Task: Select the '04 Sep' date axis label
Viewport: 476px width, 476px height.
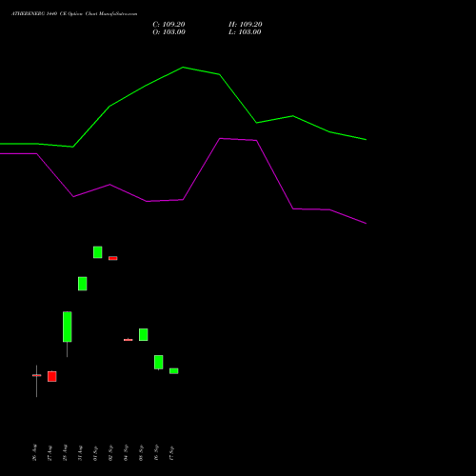Action: pyautogui.click(x=126, y=452)
